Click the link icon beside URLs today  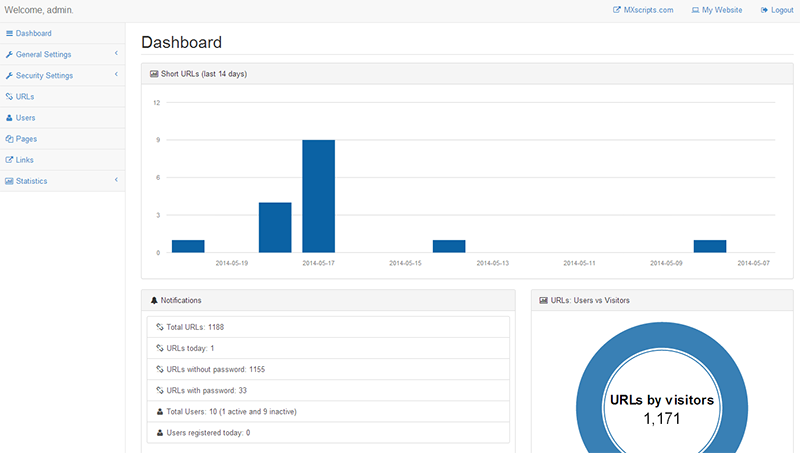point(160,348)
